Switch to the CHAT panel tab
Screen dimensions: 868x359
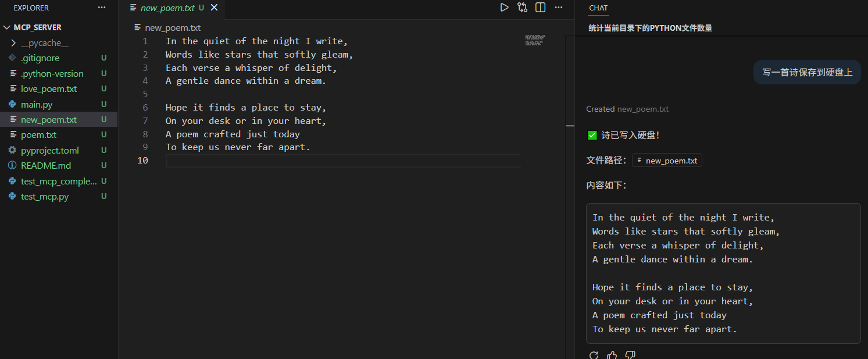pos(598,8)
